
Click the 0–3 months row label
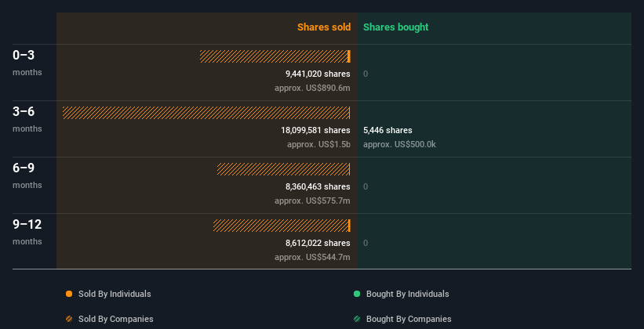(x=27, y=63)
